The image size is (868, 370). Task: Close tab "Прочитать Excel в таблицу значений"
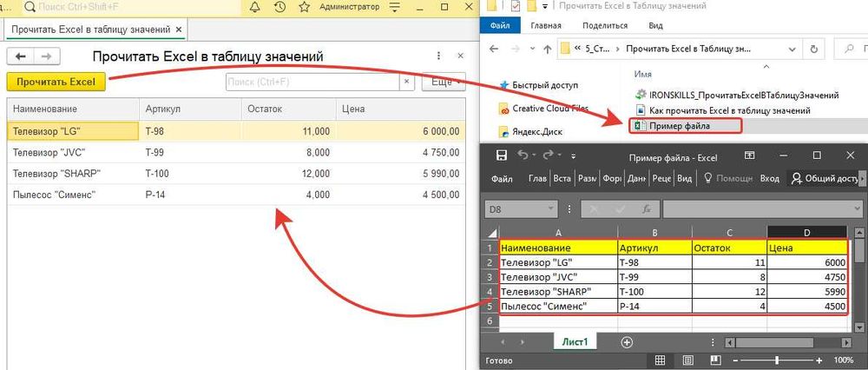pyautogui.click(x=179, y=30)
